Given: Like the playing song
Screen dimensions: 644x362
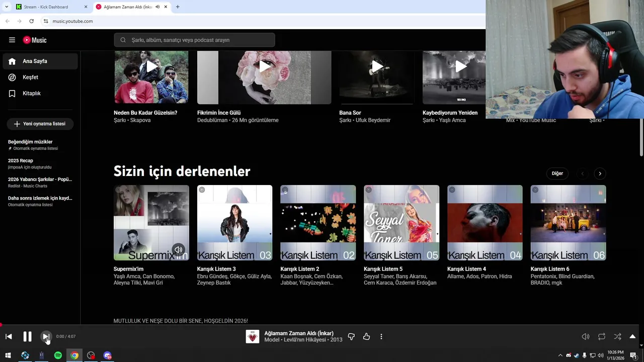Looking at the screenshot, I should 366,336.
